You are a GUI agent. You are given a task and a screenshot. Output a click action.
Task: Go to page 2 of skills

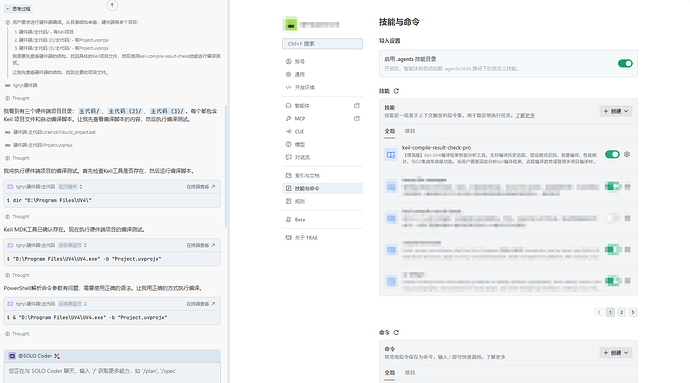pos(621,312)
